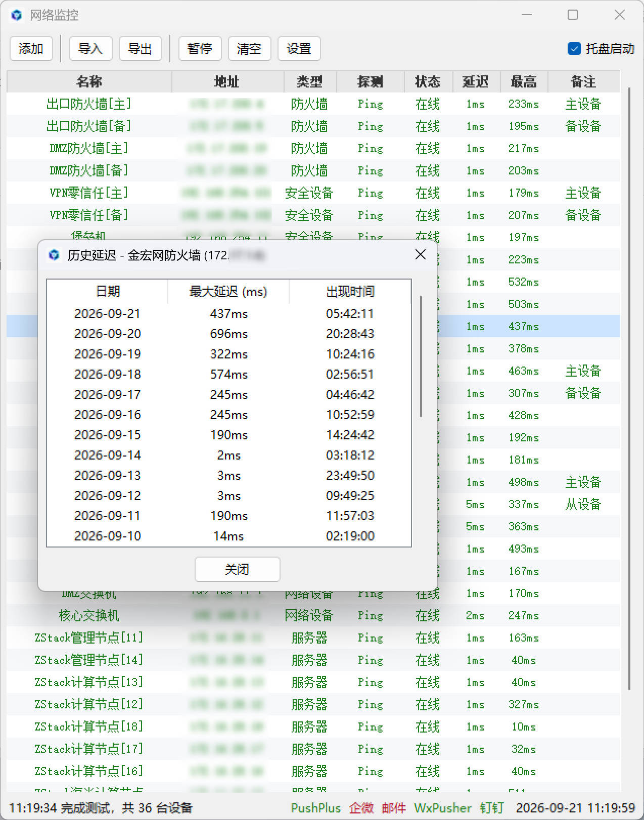Pause monitoring with the 暂停 button
644x820 pixels.
200,49
